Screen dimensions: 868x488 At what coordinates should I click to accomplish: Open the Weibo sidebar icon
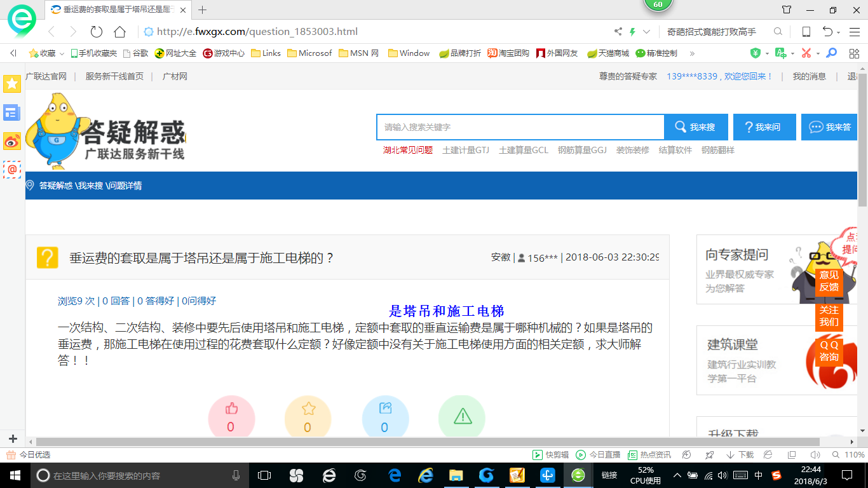click(12, 141)
